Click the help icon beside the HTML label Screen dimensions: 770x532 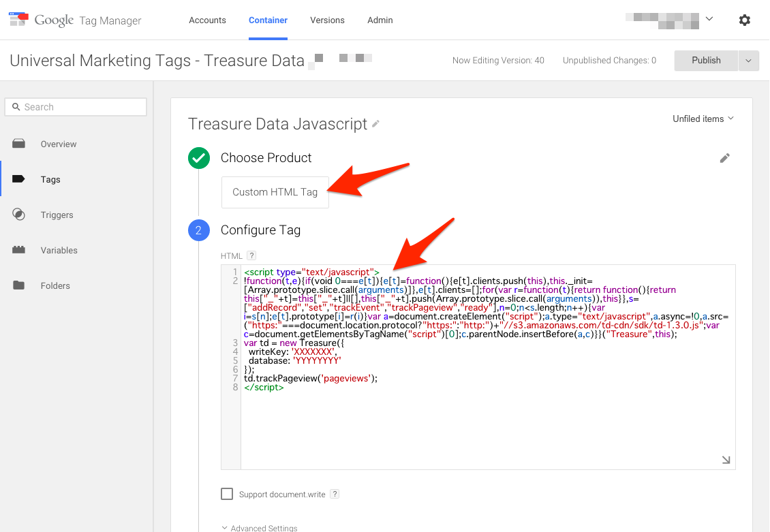point(251,255)
